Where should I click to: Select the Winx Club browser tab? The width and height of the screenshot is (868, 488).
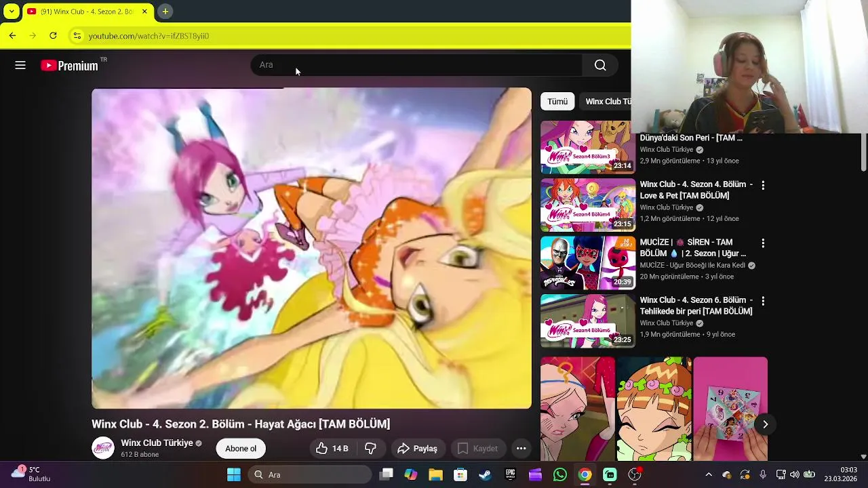click(x=88, y=12)
